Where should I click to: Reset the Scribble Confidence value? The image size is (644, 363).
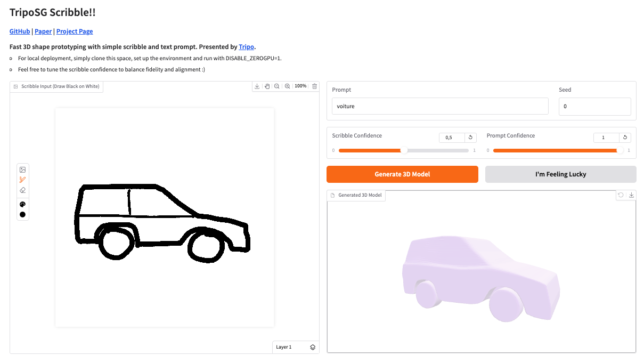pos(470,138)
